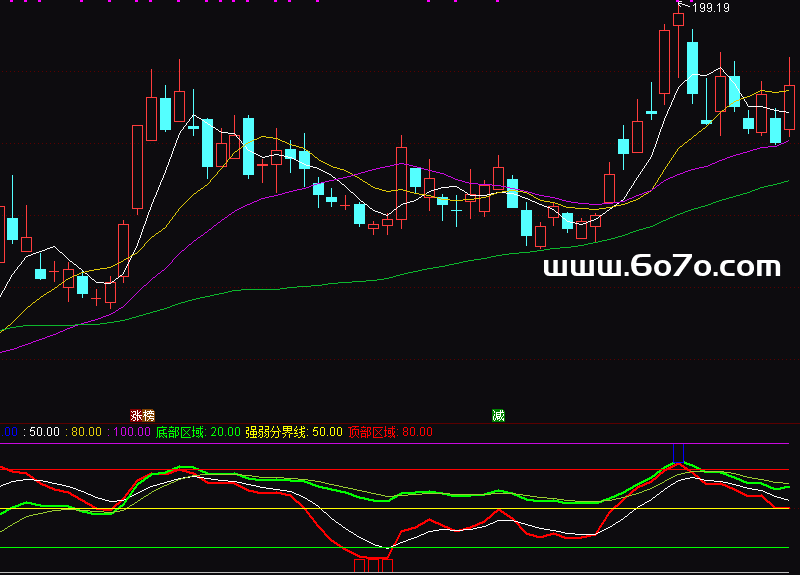Click the 底部区域: 20.00 legend label

pyautogui.click(x=198, y=432)
